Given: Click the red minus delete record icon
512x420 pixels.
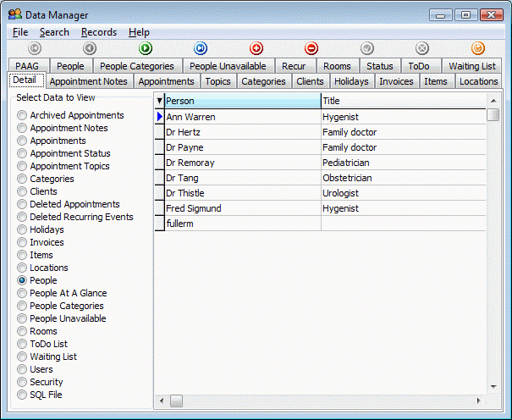Looking at the screenshot, I should click(311, 48).
